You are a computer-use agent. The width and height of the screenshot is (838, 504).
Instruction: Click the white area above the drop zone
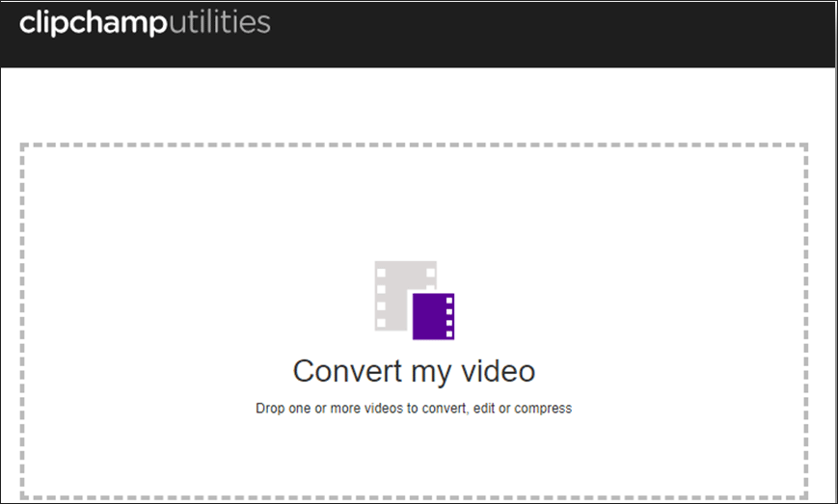coord(414,106)
